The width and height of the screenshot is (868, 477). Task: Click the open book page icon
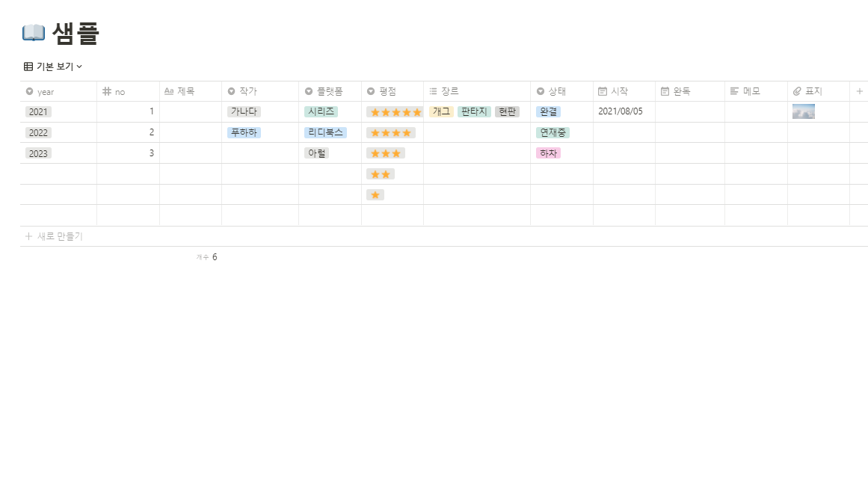coord(34,33)
